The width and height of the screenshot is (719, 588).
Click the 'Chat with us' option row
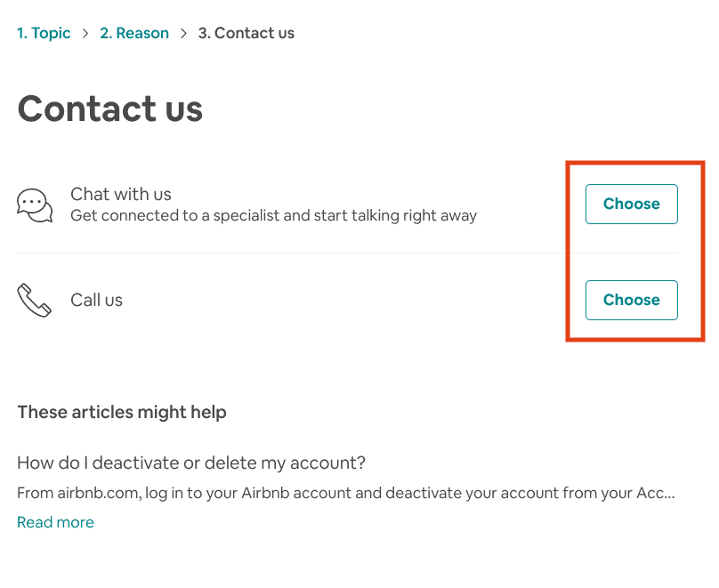(267, 204)
